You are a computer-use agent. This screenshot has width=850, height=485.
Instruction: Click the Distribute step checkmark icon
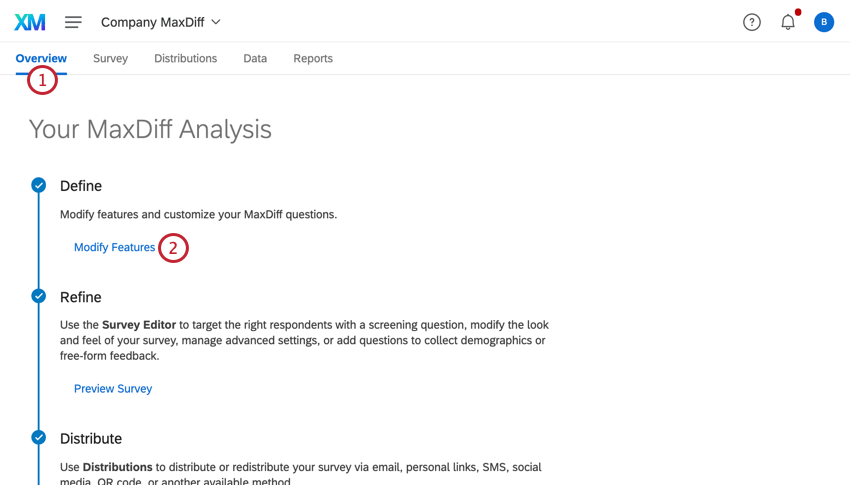pos(38,437)
